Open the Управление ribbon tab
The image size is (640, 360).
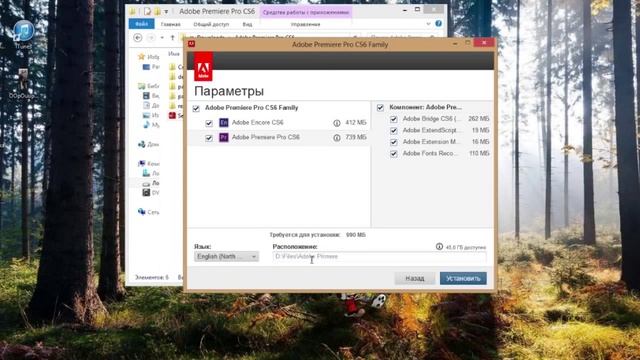(x=305, y=24)
